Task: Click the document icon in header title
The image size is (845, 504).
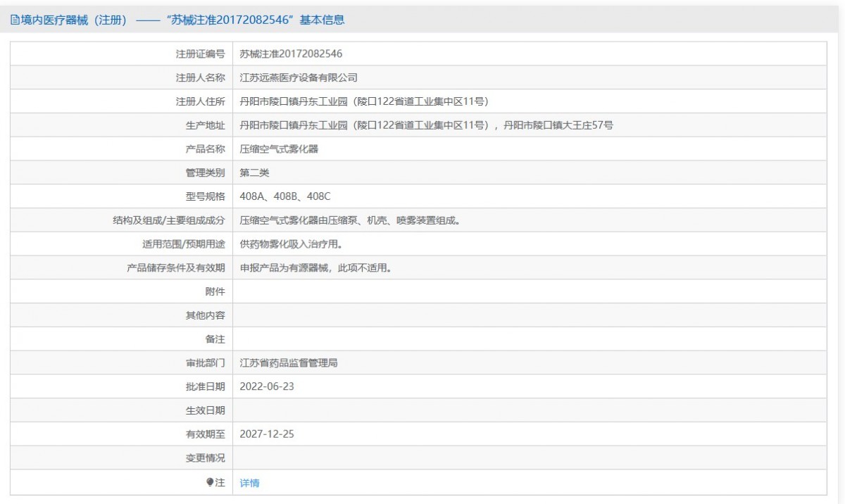Action: (15, 20)
